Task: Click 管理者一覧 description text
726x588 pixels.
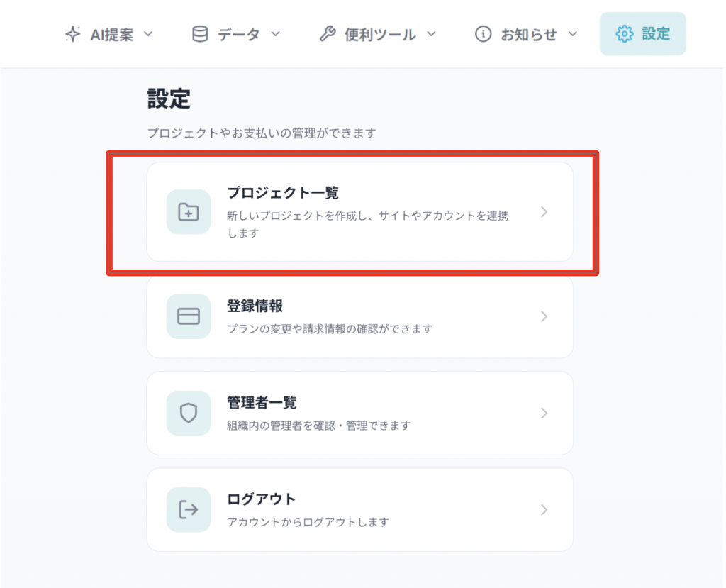Action: coord(318,426)
